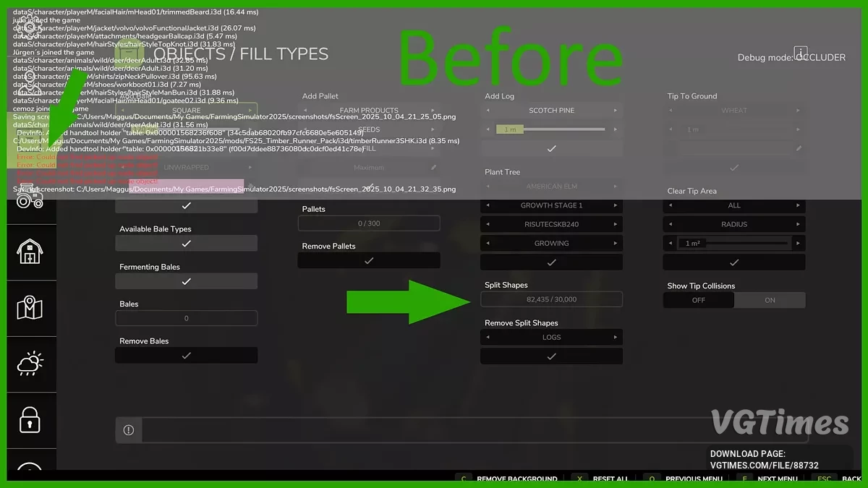Image resolution: width=868 pixels, height=488 pixels.
Task: Click the AMERICAN ELM tree type selector
Action: click(x=551, y=187)
